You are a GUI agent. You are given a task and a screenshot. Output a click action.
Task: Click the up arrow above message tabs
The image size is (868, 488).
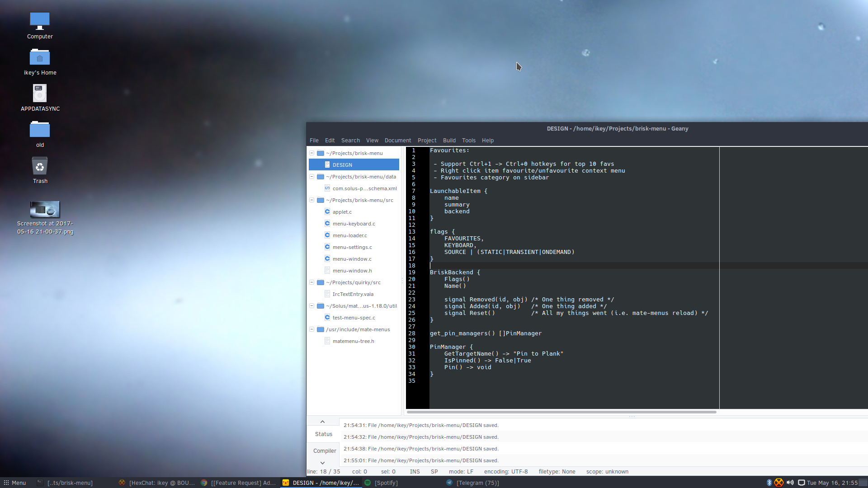(x=322, y=422)
